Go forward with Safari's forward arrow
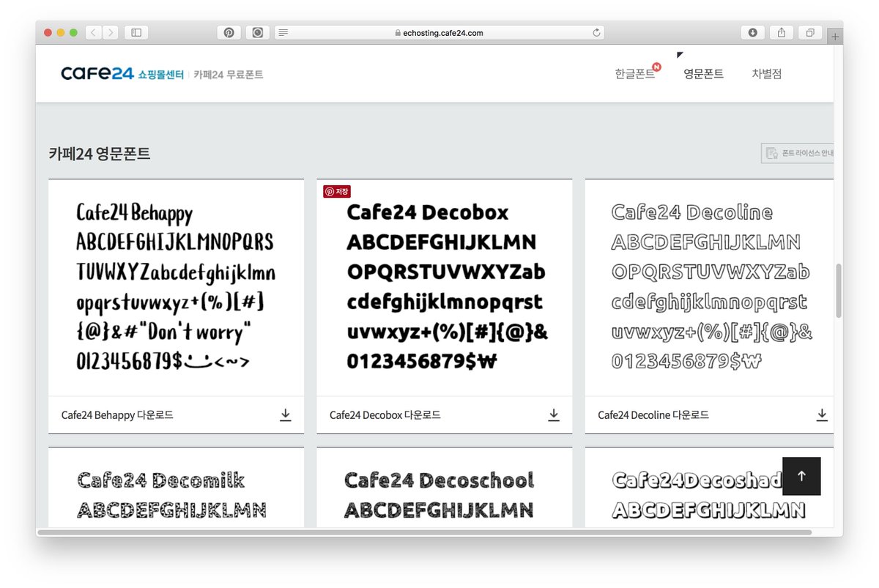This screenshot has width=879, height=588. (x=111, y=32)
